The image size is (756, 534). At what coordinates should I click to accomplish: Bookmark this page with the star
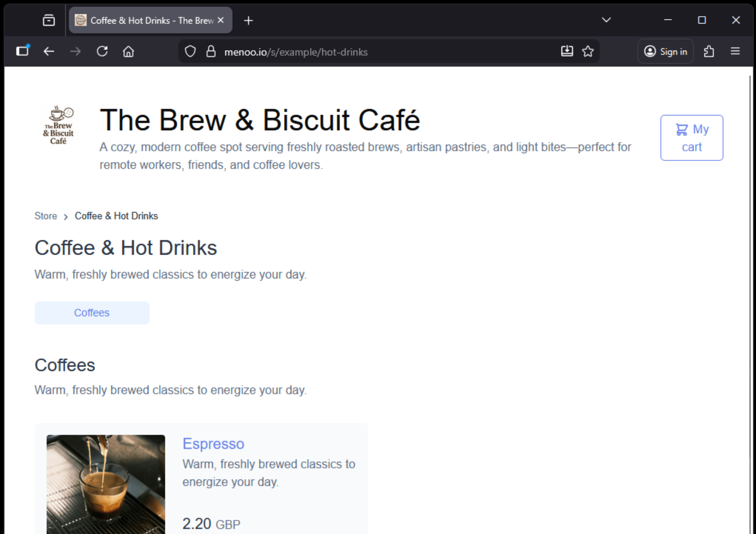pyautogui.click(x=588, y=51)
